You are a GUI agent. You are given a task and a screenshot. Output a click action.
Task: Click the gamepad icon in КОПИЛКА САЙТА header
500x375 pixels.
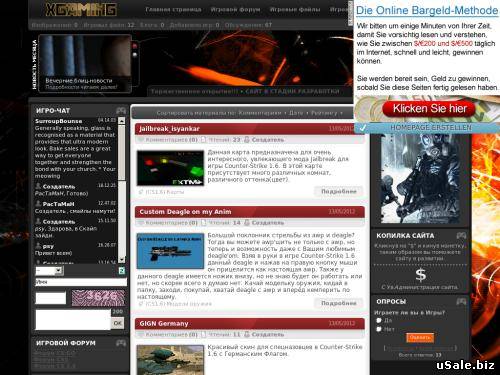pos(461,236)
